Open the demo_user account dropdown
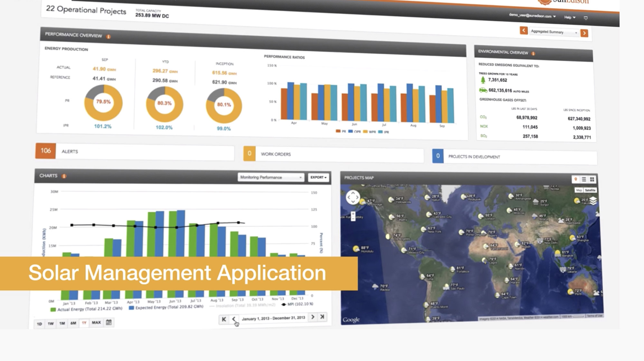This screenshot has width=644, height=361. click(532, 15)
